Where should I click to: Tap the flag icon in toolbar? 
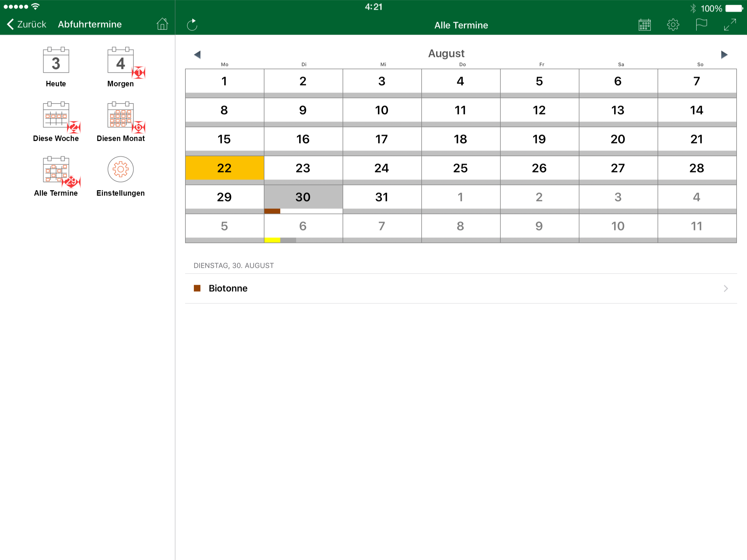(701, 25)
